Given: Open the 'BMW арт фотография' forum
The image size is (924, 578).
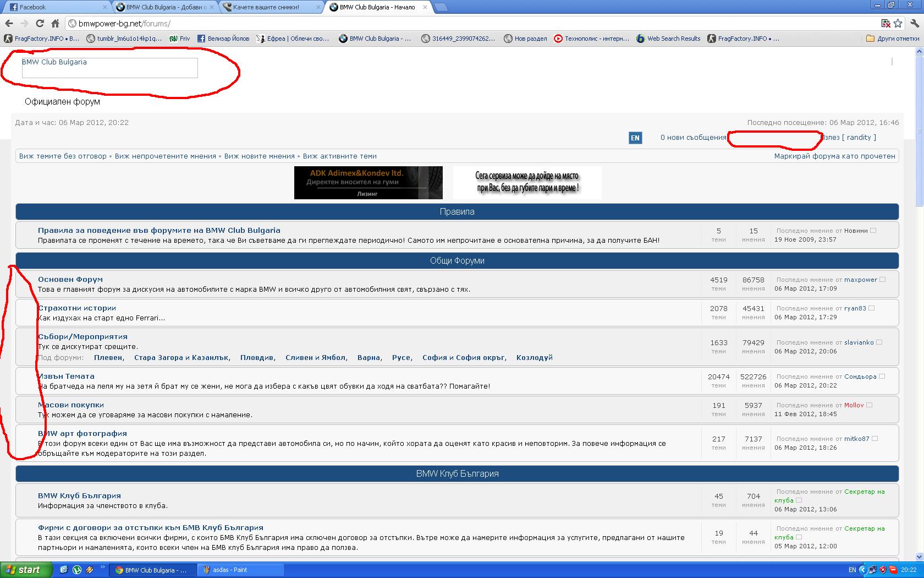Looking at the screenshot, I should (82, 434).
